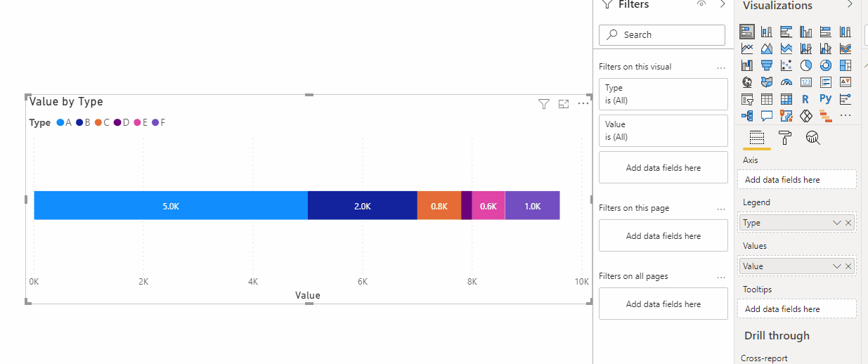
Task: Open Filters on this page options
Action: coord(720,209)
